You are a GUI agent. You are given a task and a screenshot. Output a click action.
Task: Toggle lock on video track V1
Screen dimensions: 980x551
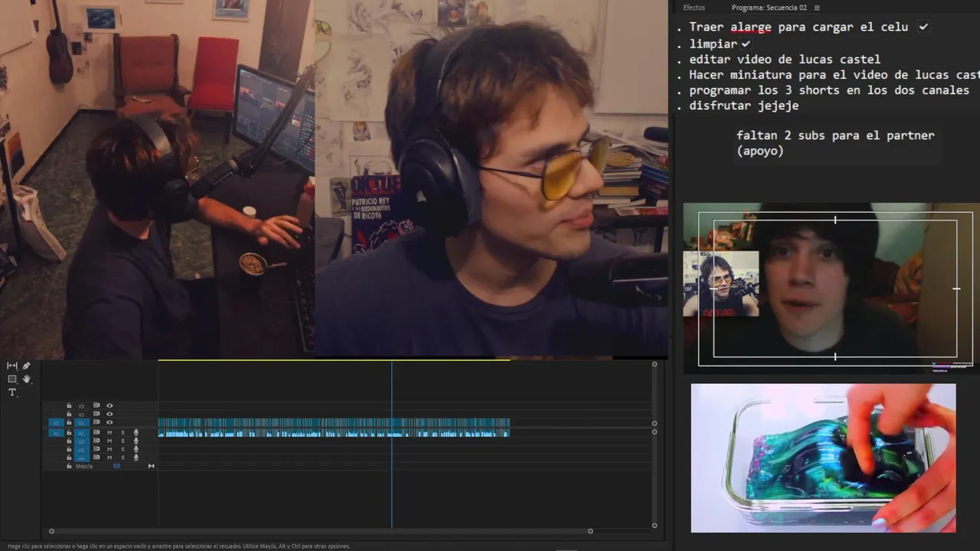69,422
